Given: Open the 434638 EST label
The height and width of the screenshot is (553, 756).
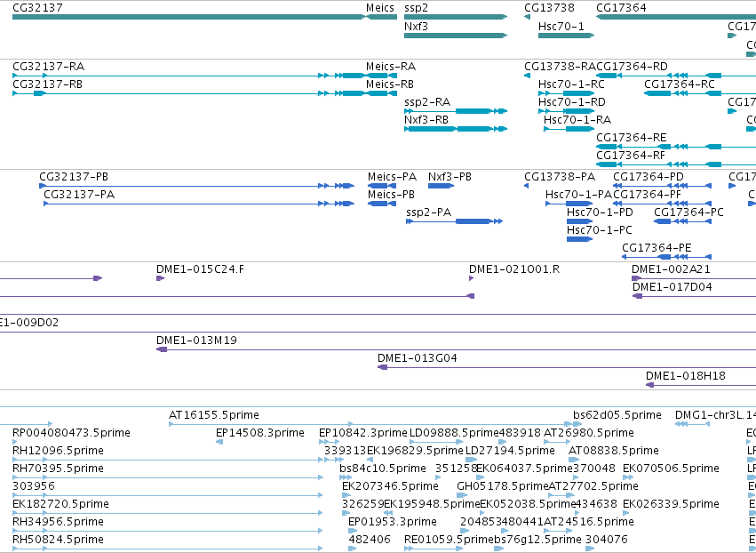Looking at the screenshot, I should 596,504.
